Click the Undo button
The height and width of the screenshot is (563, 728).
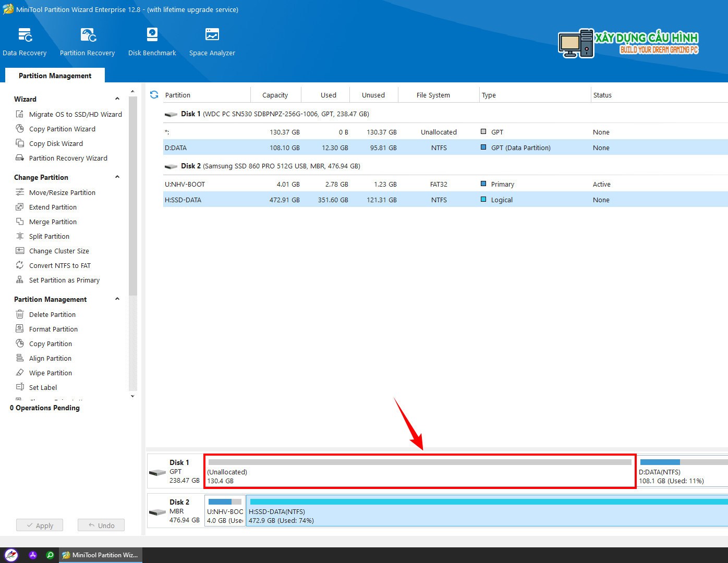pos(101,525)
